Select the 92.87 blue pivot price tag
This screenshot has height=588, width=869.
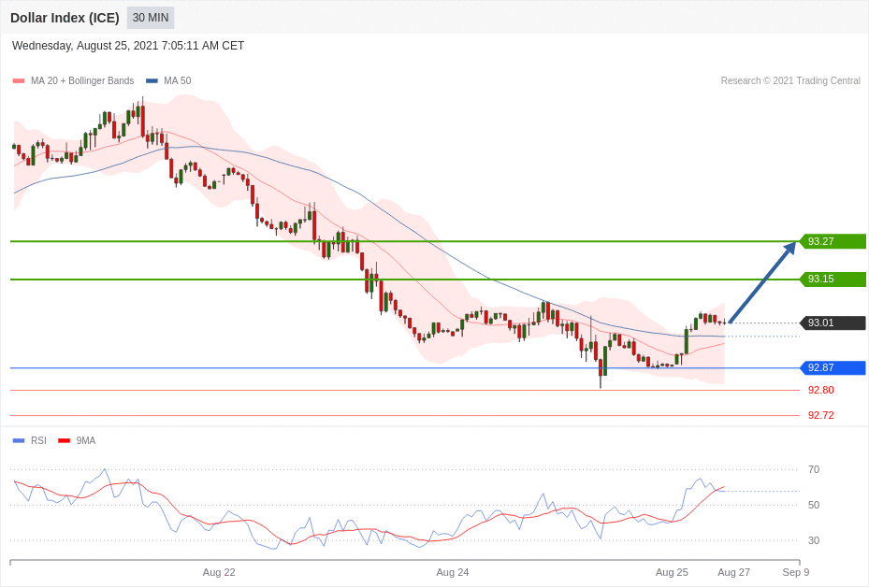(833, 367)
